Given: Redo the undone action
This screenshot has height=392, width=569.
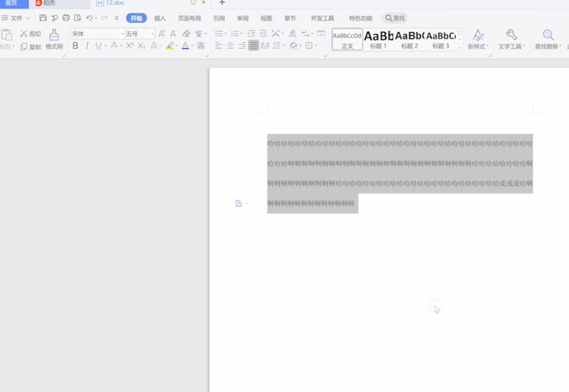Looking at the screenshot, I should [x=104, y=18].
